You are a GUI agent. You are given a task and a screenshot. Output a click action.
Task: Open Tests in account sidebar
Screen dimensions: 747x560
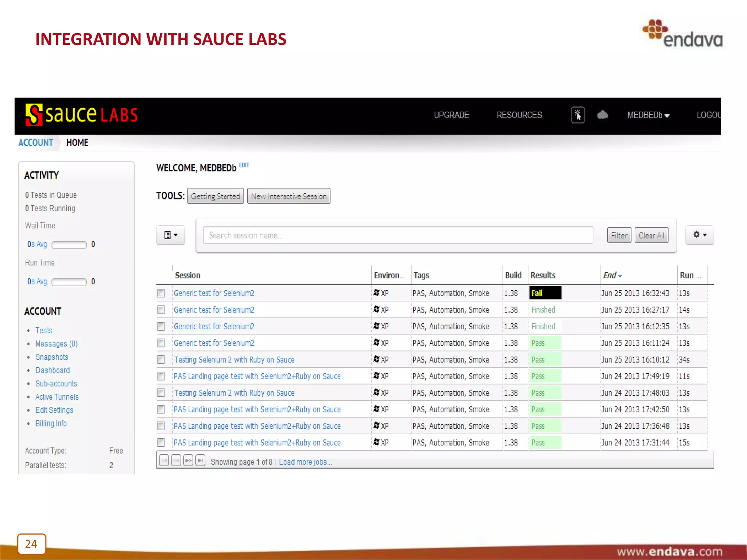tap(44, 331)
